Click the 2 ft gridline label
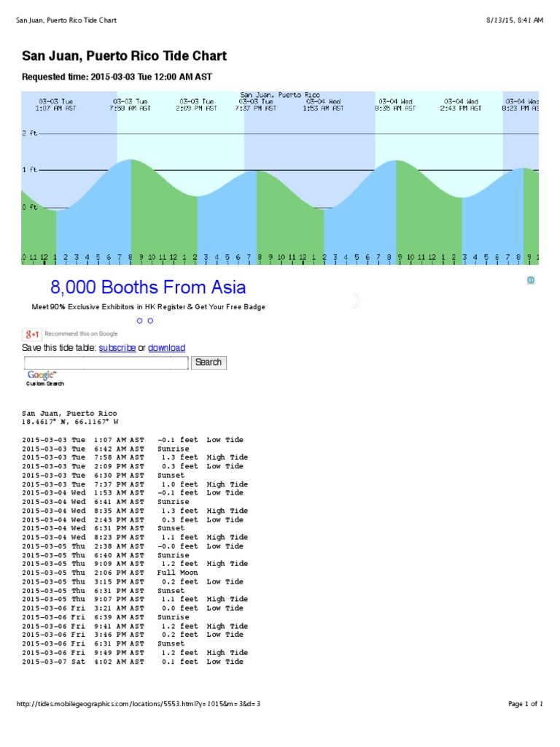 tap(29, 133)
